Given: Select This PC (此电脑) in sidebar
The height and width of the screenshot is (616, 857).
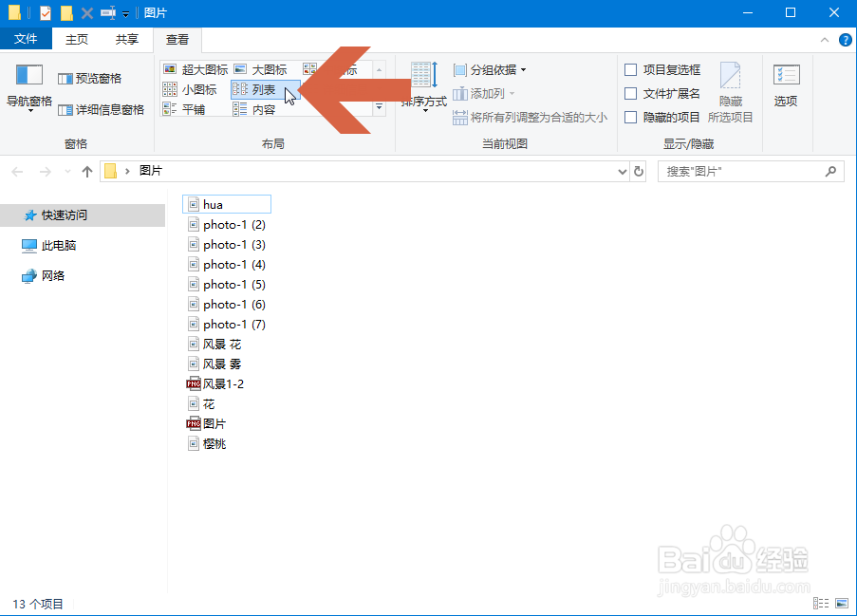Looking at the screenshot, I should (49, 246).
